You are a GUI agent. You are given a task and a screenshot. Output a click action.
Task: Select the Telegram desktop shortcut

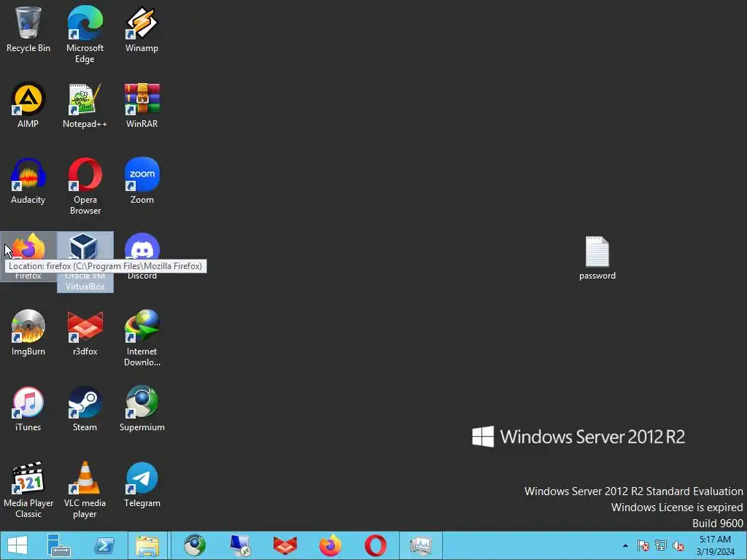[x=142, y=484]
